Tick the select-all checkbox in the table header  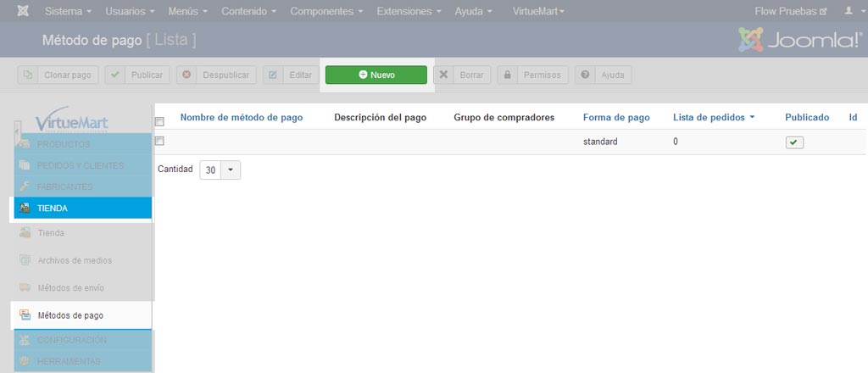click(159, 122)
